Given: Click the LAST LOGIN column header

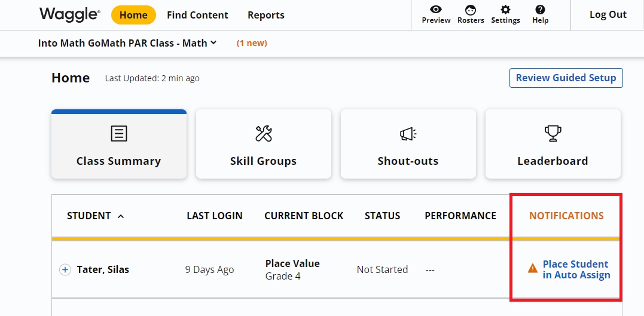Looking at the screenshot, I should tap(215, 216).
